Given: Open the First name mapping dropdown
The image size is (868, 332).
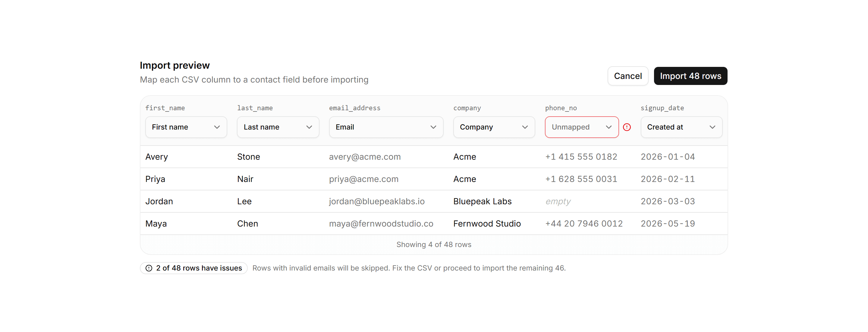Looking at the screenshot, I should tap(186, 127).
